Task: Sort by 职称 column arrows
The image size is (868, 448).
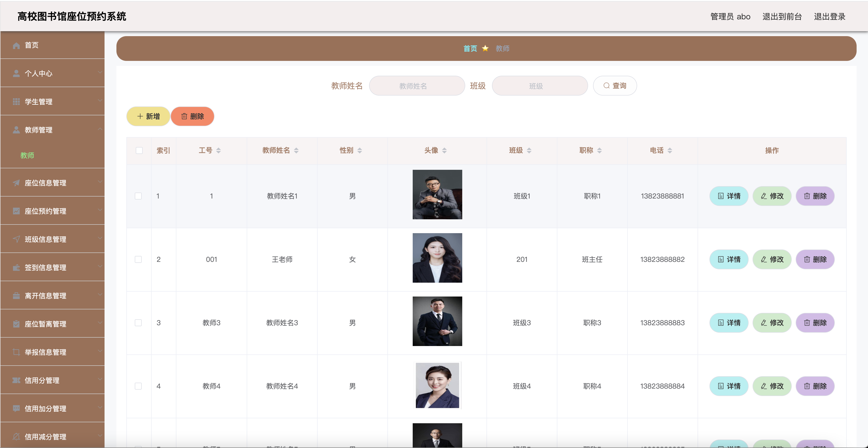Action: pos(599,150)
